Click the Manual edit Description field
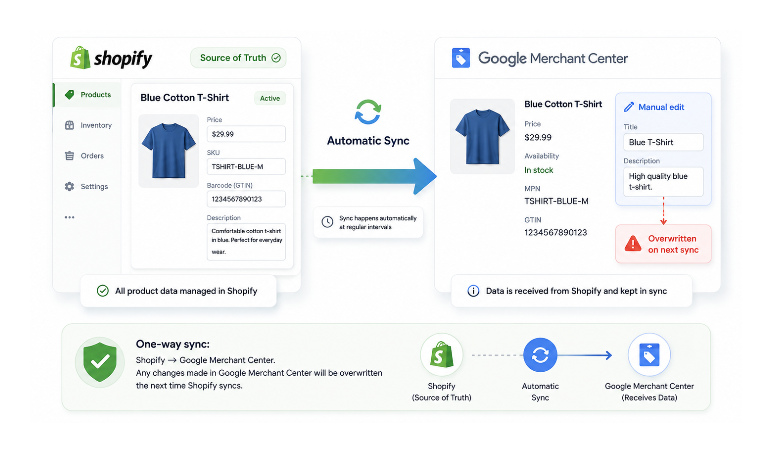 coord(663,182)
